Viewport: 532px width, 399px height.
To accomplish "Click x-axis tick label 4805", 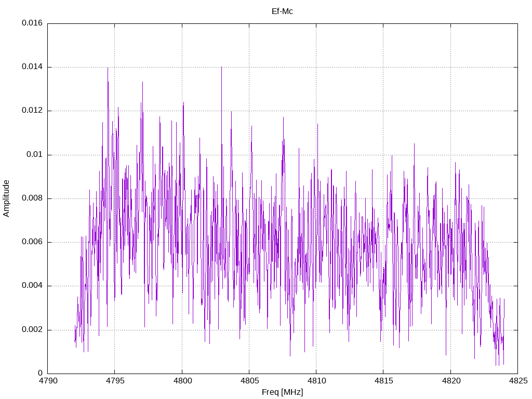I will [249, 381].
